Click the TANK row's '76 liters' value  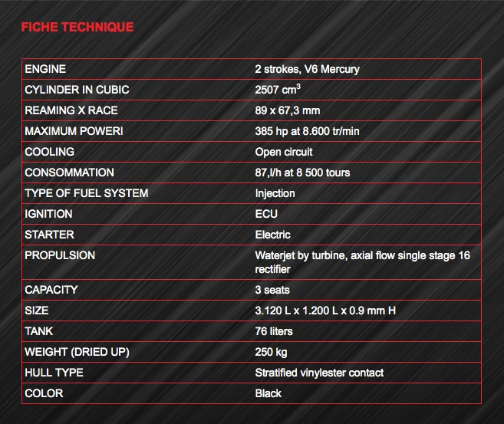(274, 331)
